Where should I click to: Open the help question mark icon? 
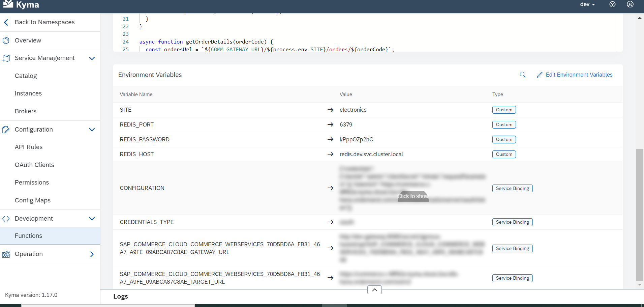pos(612,4)
